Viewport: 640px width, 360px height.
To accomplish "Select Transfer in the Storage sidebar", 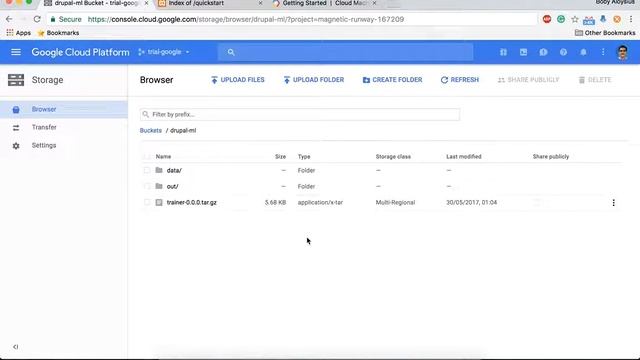I will [64, 127].
